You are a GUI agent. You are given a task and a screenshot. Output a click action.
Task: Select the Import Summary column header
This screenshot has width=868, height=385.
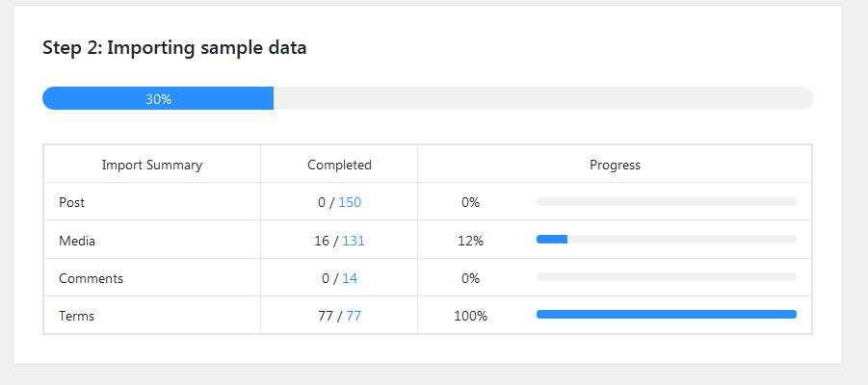click(152, 165)
